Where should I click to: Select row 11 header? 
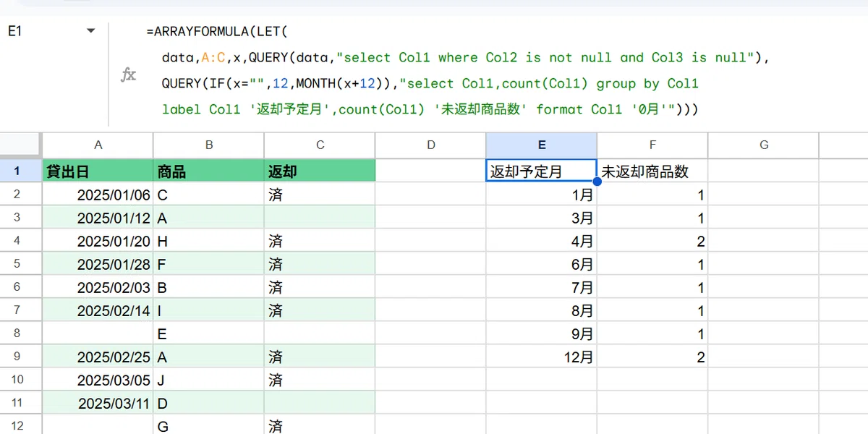click(x=19, y=403)
